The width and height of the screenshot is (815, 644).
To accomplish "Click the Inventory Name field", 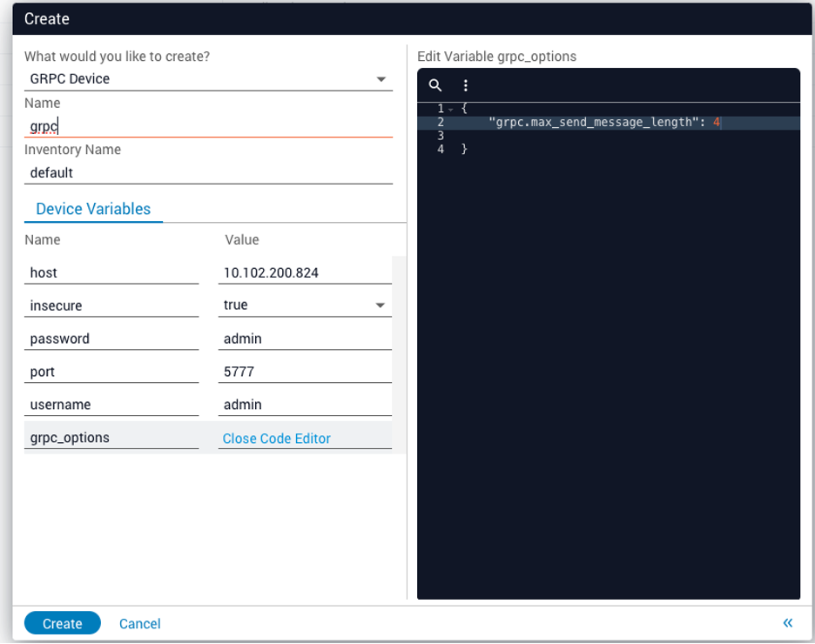I will pyautogui.click(x=207, y=172).
